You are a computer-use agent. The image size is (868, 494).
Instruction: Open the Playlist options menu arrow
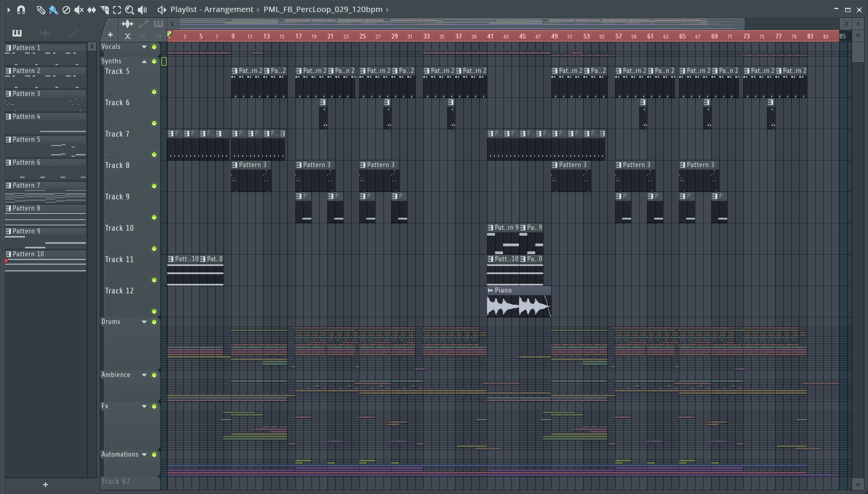(8, 10)
